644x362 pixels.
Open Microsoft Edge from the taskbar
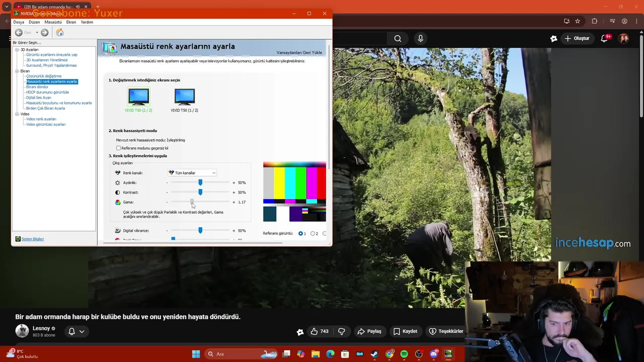(x=330, y=354)
